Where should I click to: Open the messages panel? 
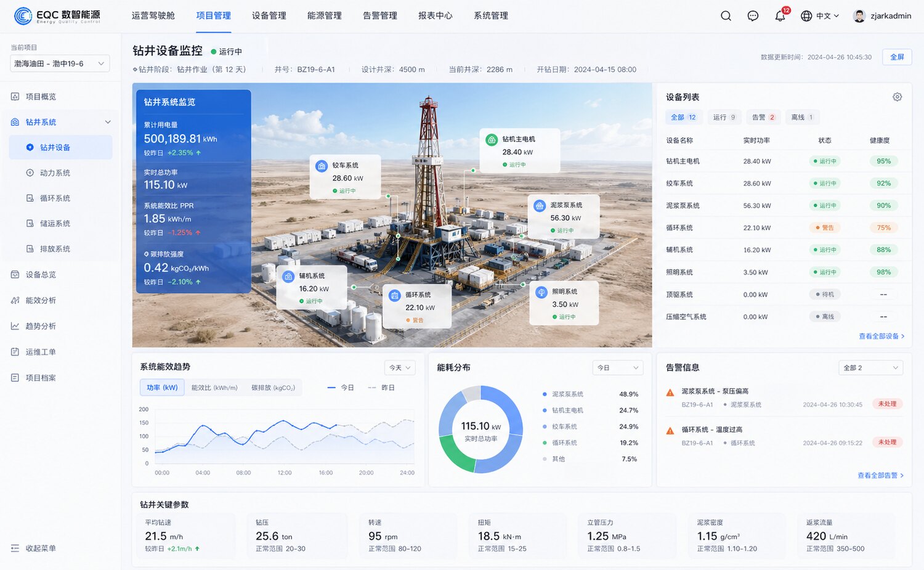[x=753, y=15]
